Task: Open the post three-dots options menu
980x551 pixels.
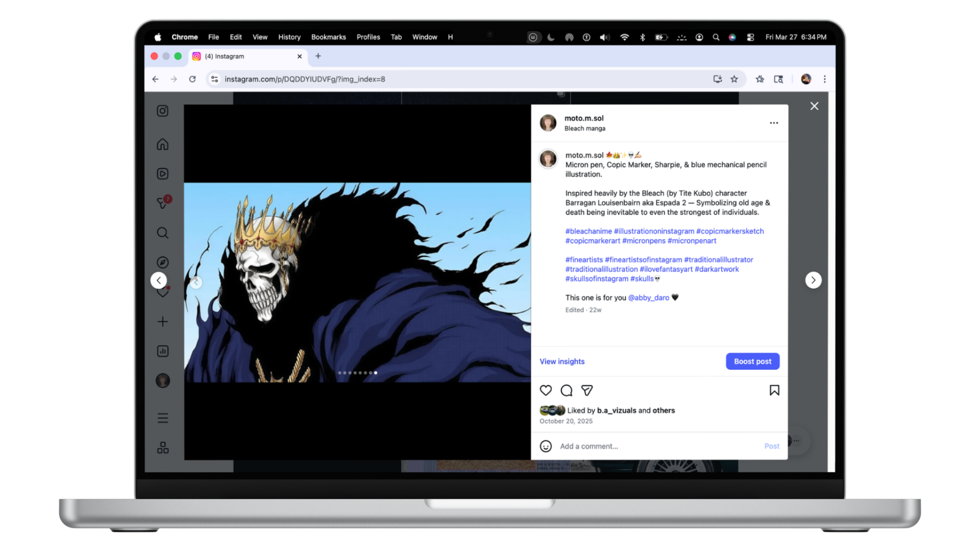Action: point(774,123)
